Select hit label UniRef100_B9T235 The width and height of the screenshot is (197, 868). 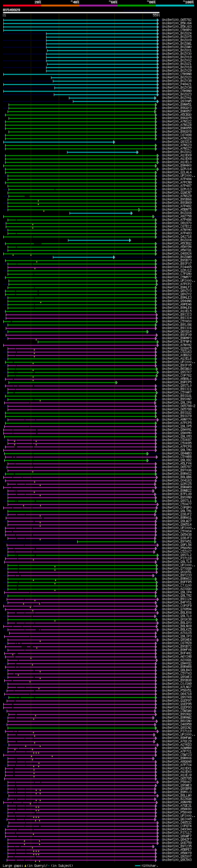point(177,846)
